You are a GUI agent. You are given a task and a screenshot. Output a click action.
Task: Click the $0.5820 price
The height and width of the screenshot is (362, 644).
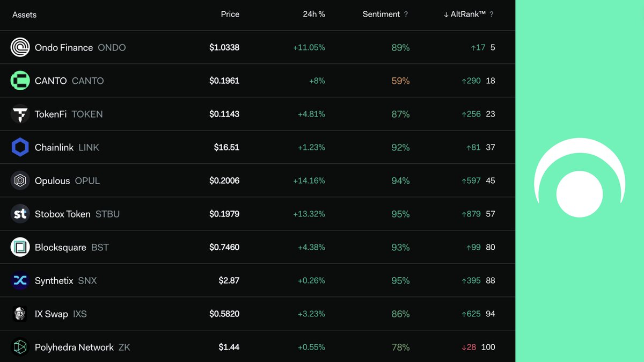point(224,314)
